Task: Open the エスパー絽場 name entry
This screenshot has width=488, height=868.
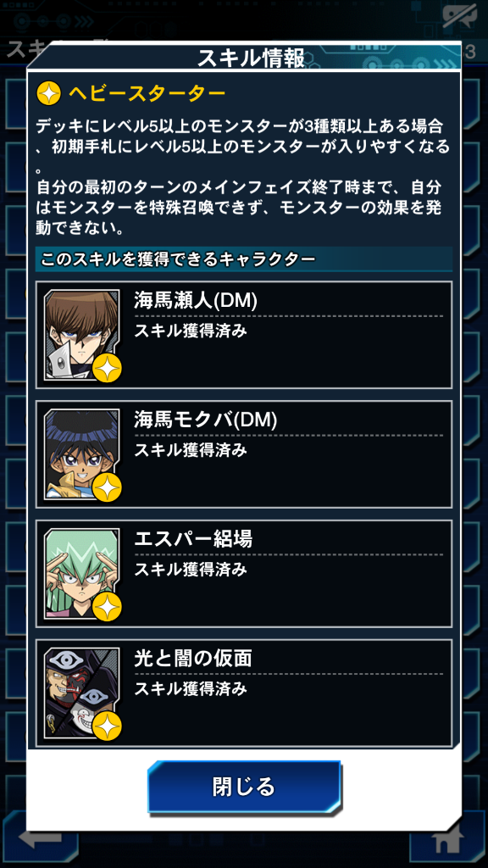Action: point(193,539)
